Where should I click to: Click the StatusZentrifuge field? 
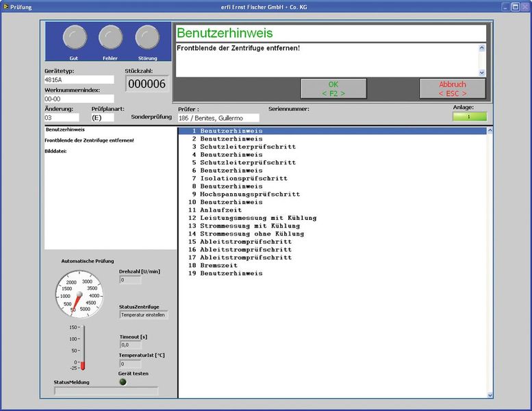(144, 315)
